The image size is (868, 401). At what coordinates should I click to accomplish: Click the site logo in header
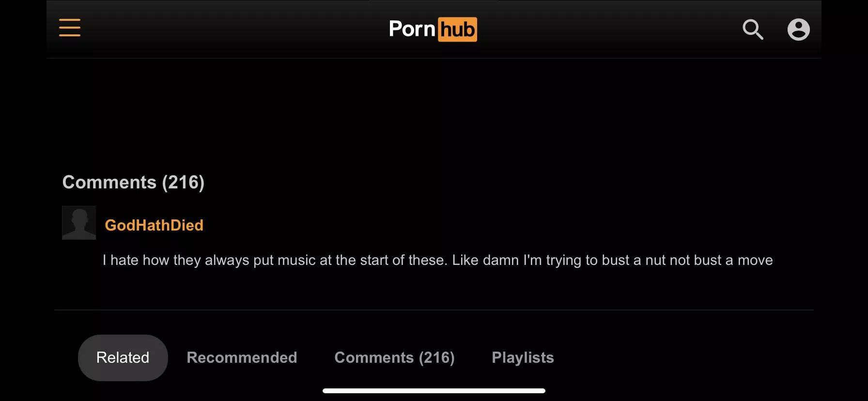[x=433, y=30]
